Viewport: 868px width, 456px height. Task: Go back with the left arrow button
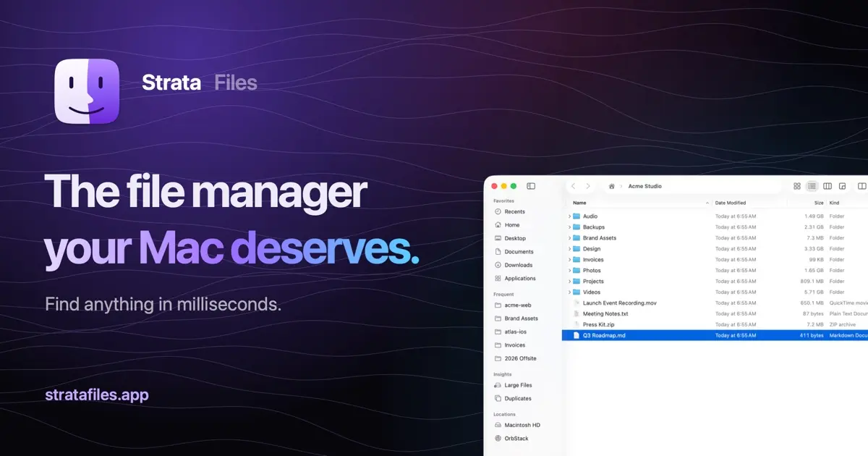click(x=573, y=186)
